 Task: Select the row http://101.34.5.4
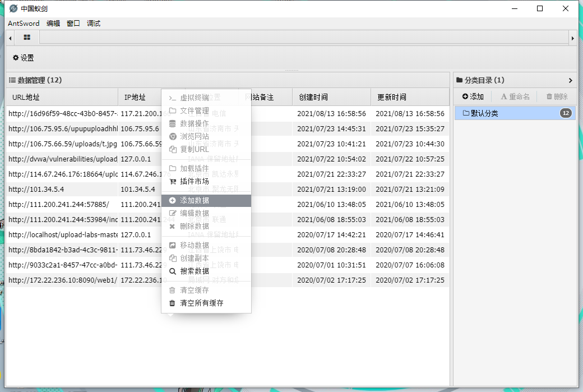point(228,190)
